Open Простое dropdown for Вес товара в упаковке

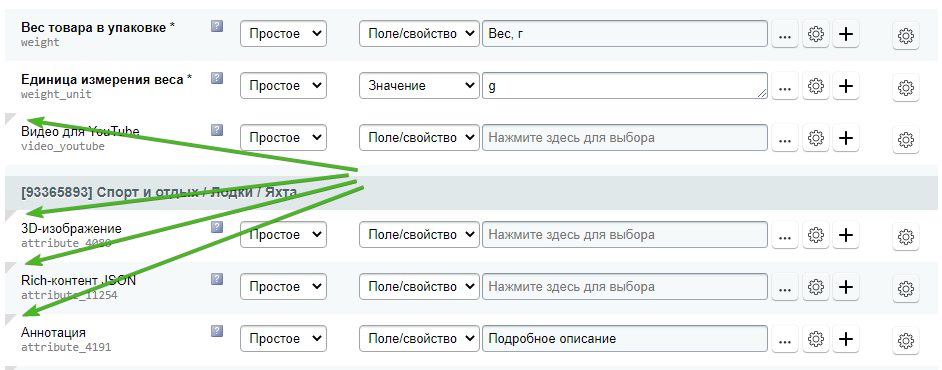point(284,34)
